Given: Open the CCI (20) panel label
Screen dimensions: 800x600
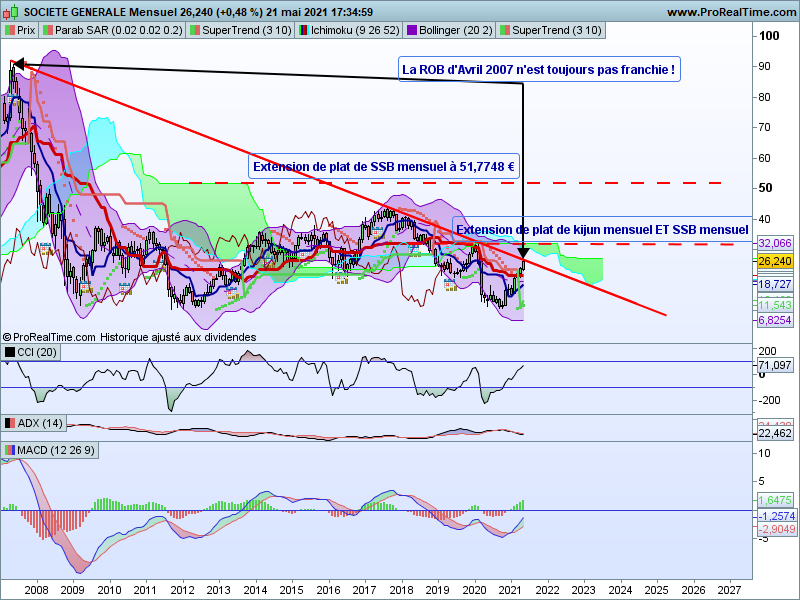Looking at the screenshot, I should click(31, 352).
